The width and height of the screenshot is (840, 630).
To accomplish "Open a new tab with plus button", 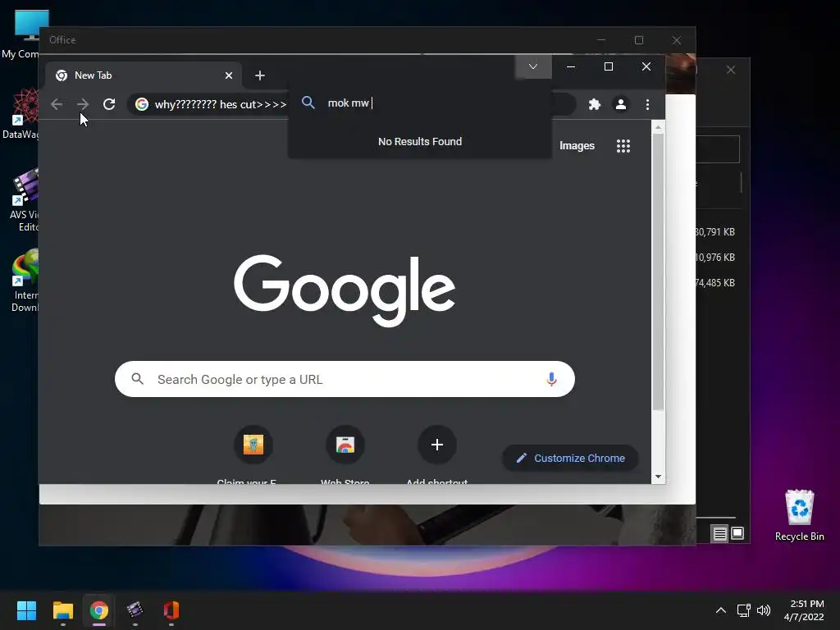I will coord(260,75).
